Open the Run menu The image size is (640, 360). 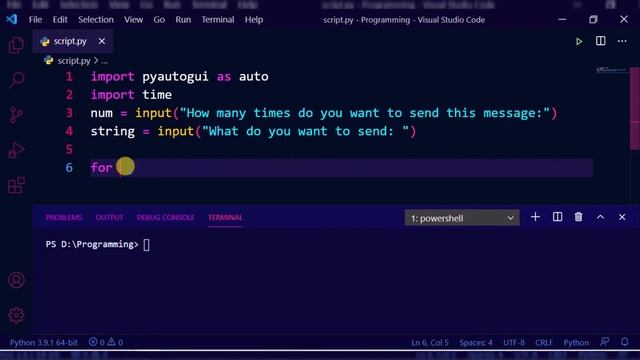[x=183, y=20]
